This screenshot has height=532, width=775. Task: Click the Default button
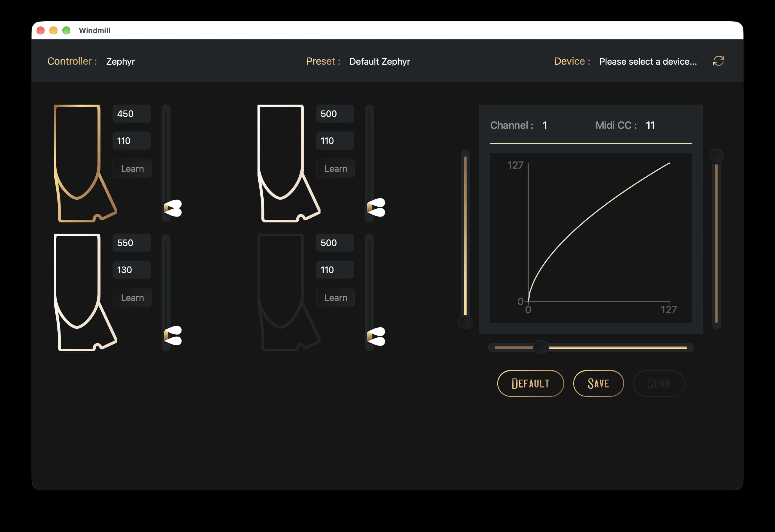tap(530, 383)
